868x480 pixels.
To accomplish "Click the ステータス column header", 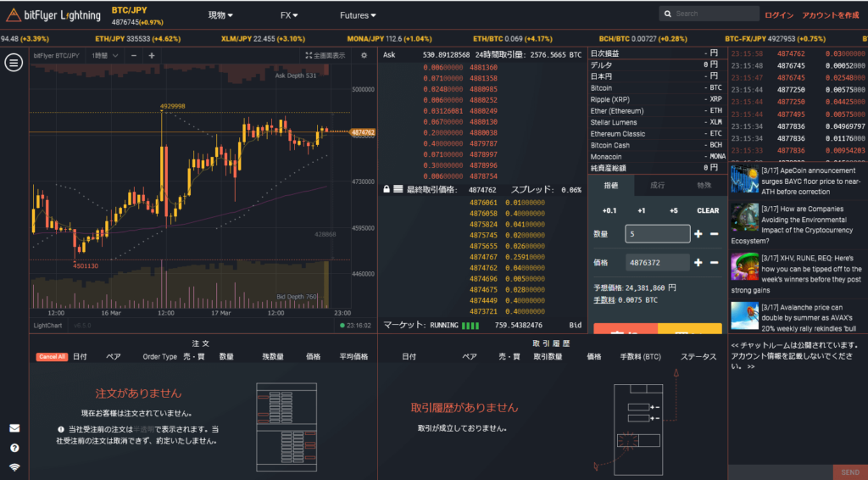I will point(698,356).
